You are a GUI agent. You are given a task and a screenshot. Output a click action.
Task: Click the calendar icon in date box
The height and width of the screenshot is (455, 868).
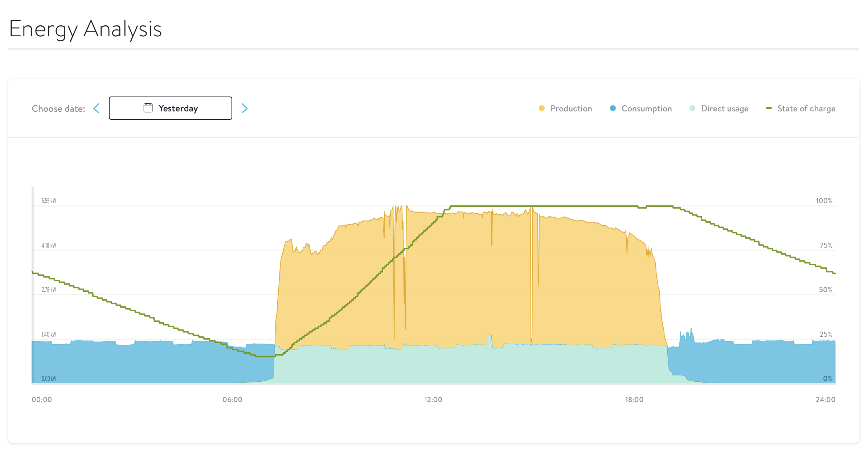(148, 108)
